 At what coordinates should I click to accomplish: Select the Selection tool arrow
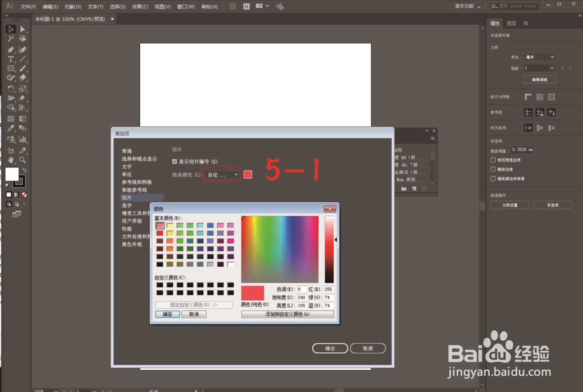point(11,29)
